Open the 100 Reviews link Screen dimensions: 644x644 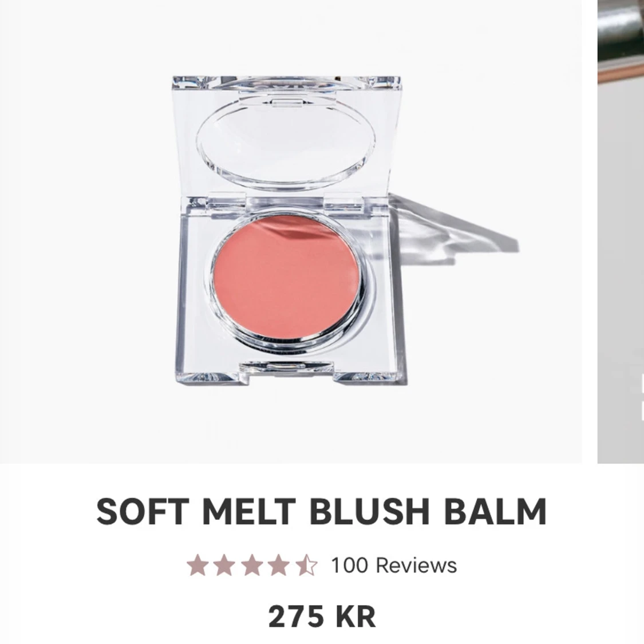(394, 565)
